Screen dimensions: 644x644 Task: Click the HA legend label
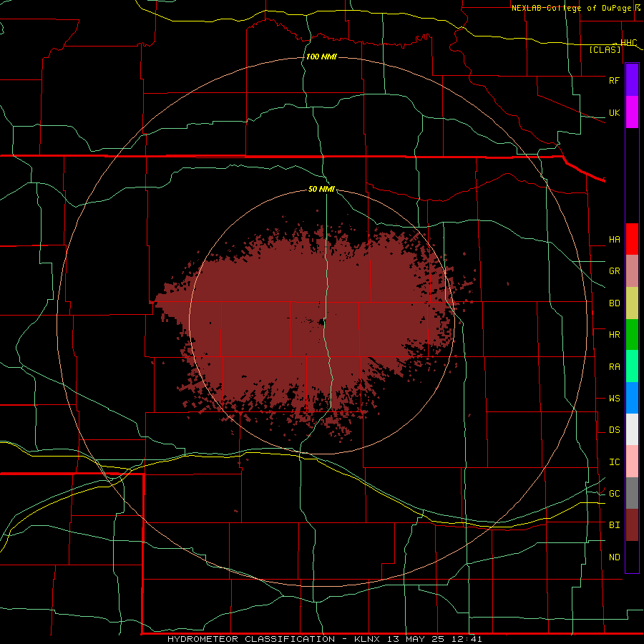point(614,239)
